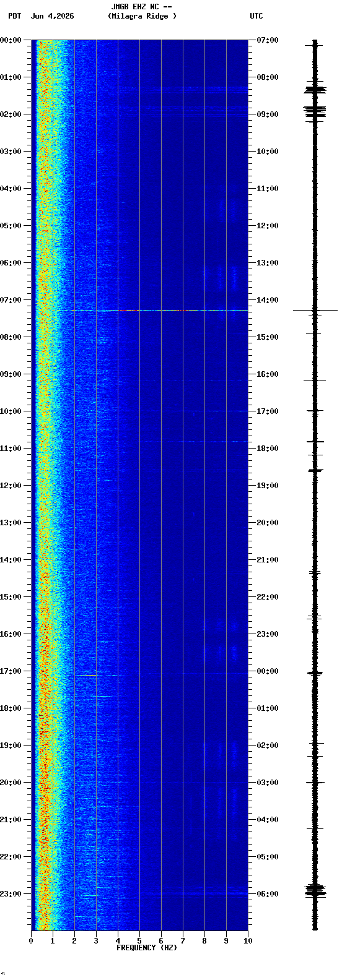
Task: Click the 07:00 PDT time label
Action: pos(11,300)
